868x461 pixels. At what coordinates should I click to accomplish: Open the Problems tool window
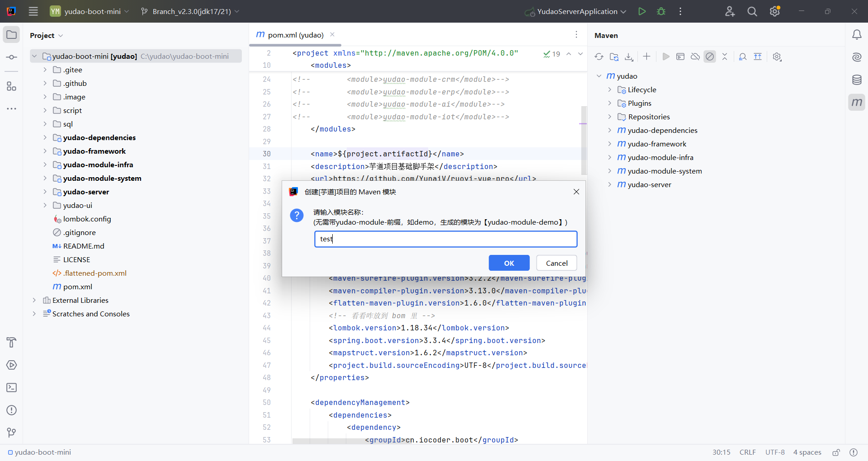(11, 410)
